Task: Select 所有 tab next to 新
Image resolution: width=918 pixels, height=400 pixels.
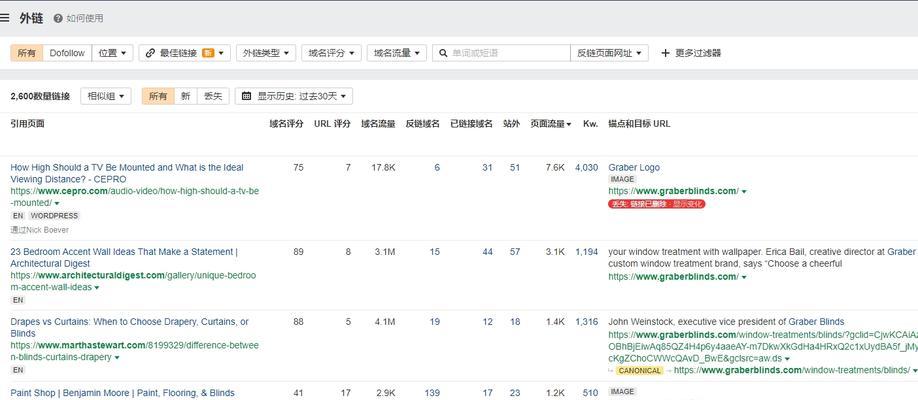Action: tap(158, 96)
